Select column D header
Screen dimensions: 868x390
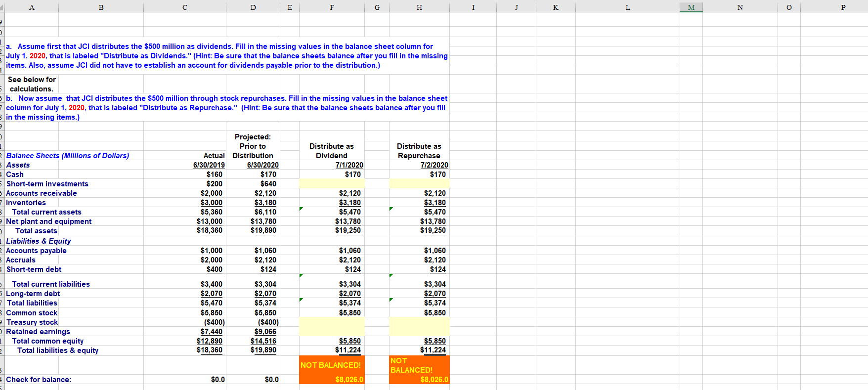[x=253, y=7]
